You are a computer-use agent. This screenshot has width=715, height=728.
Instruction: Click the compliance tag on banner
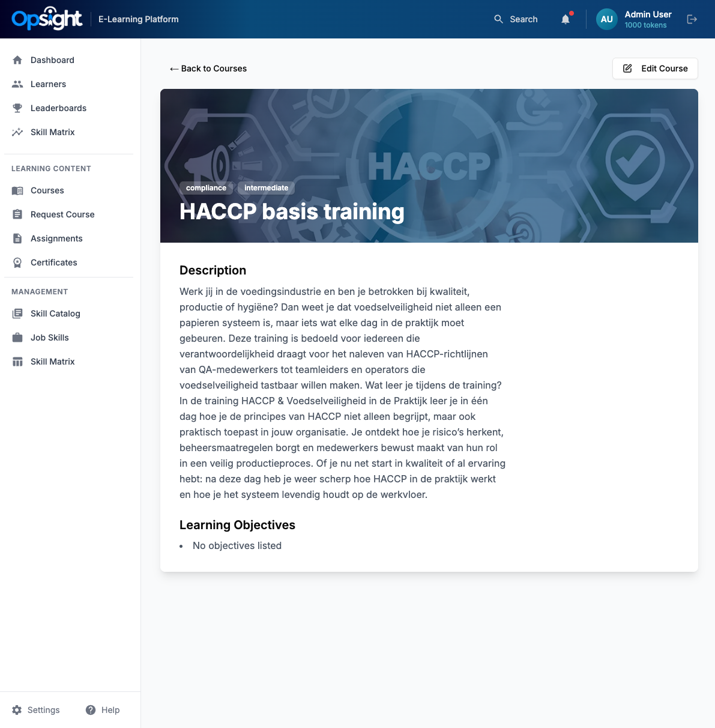pos(206,188)
